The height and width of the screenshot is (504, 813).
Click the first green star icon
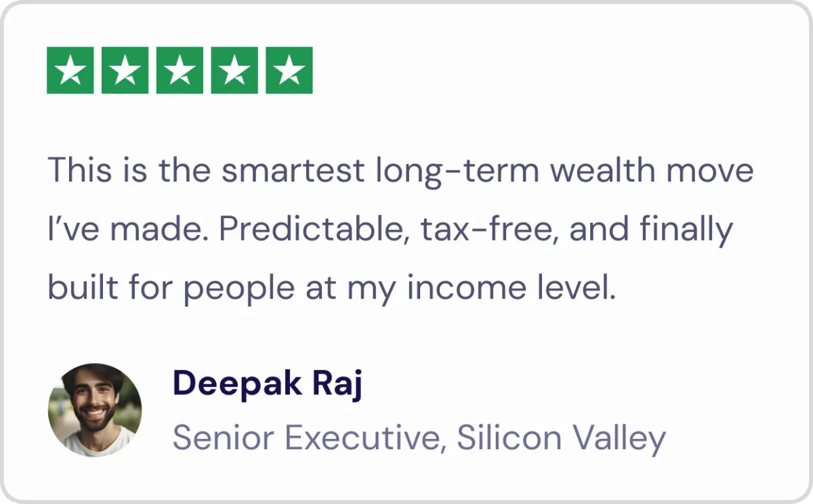(70, 70)
